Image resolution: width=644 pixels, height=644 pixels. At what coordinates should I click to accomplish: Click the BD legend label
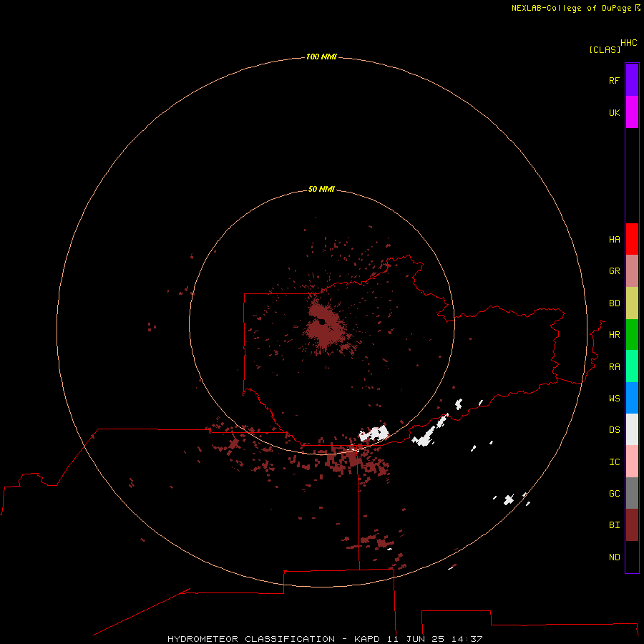[x=614, y=303]
